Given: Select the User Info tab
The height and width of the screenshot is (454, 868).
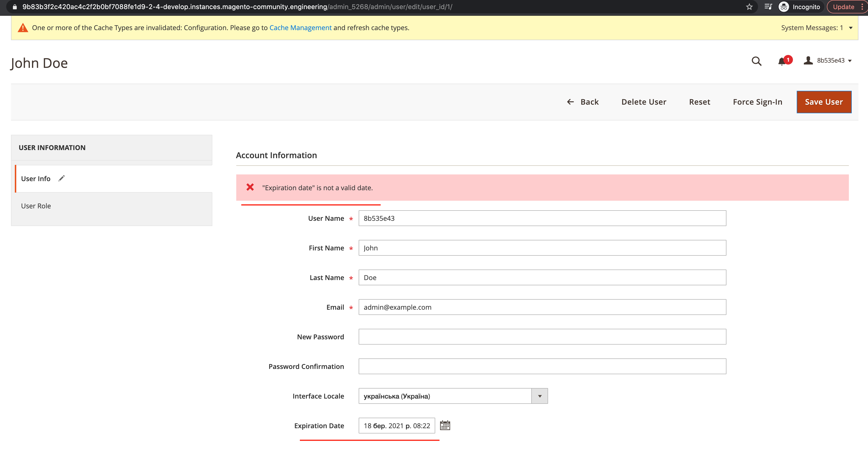Looking at the screenshot, I should tap(35, 178).
